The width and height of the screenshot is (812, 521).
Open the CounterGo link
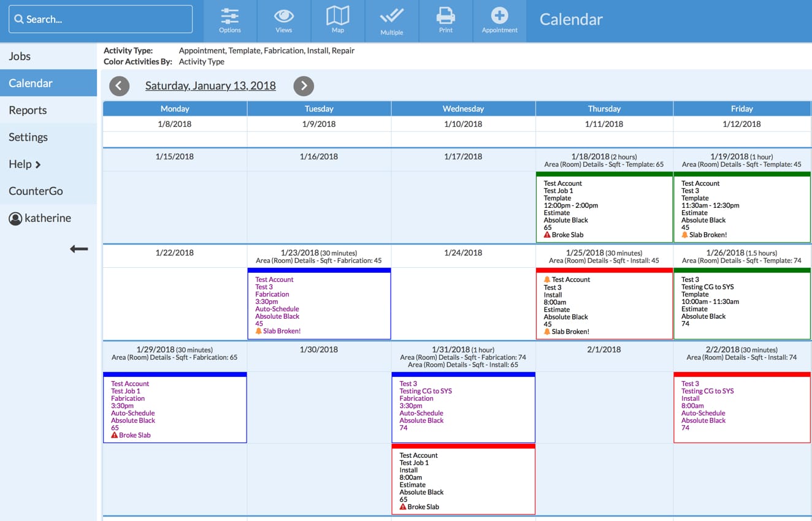click(48, 191)
